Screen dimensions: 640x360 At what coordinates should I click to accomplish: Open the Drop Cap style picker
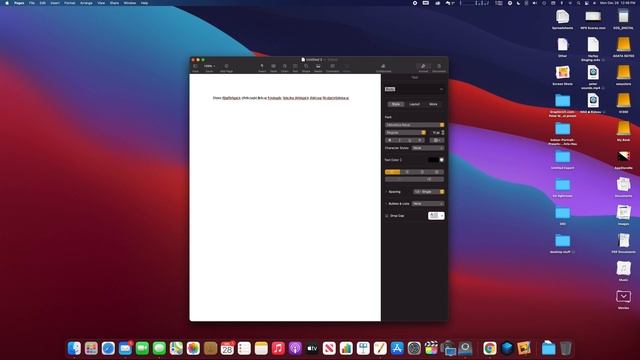[436, 216]
